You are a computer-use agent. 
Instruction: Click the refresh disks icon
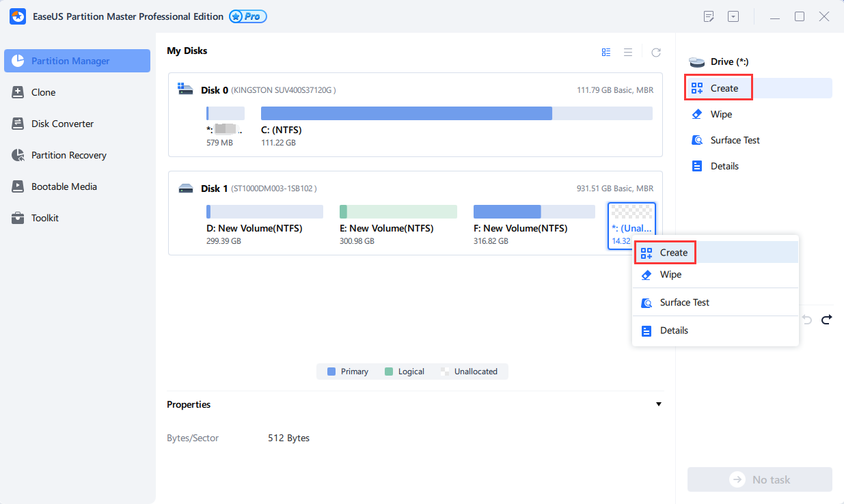(655, 53)
